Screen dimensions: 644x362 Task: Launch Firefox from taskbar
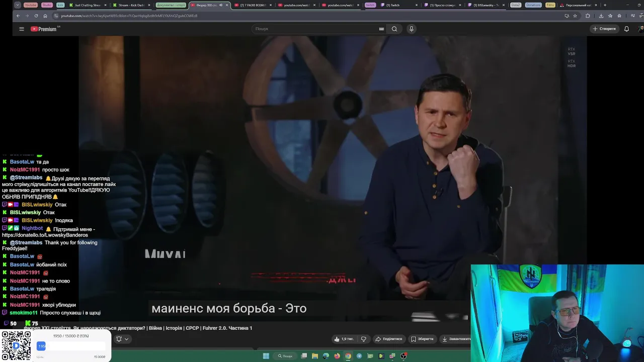click(x=337, y=356)
